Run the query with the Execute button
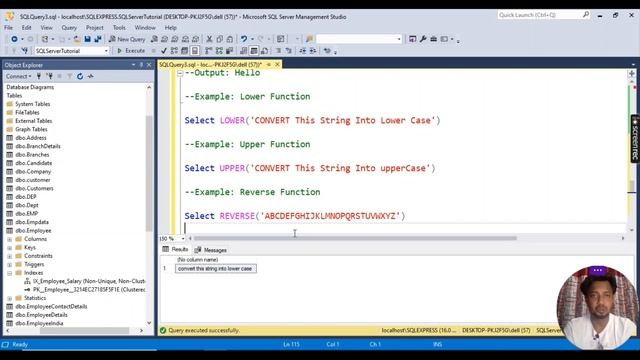 (131, 51)
